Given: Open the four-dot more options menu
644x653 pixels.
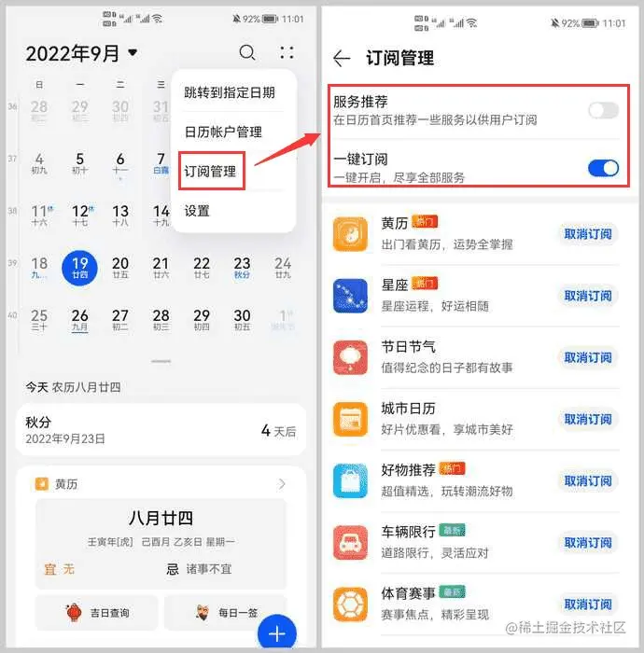Looking at the screenshot, I should coord(287,53).
